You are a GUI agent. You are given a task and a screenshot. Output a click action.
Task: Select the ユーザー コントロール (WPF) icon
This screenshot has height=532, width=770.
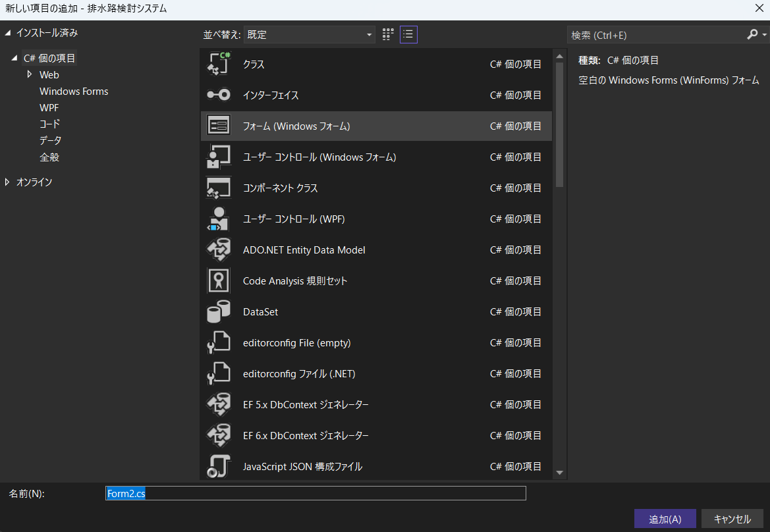[218, 219]
